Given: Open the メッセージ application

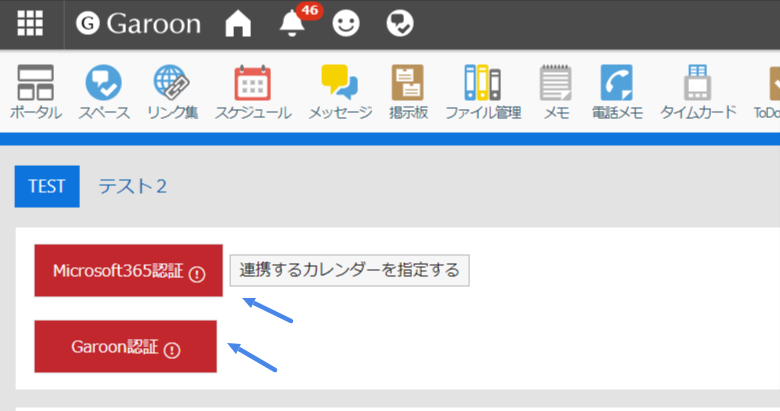Looking at the screenshot, I should (x=340, y=92).
